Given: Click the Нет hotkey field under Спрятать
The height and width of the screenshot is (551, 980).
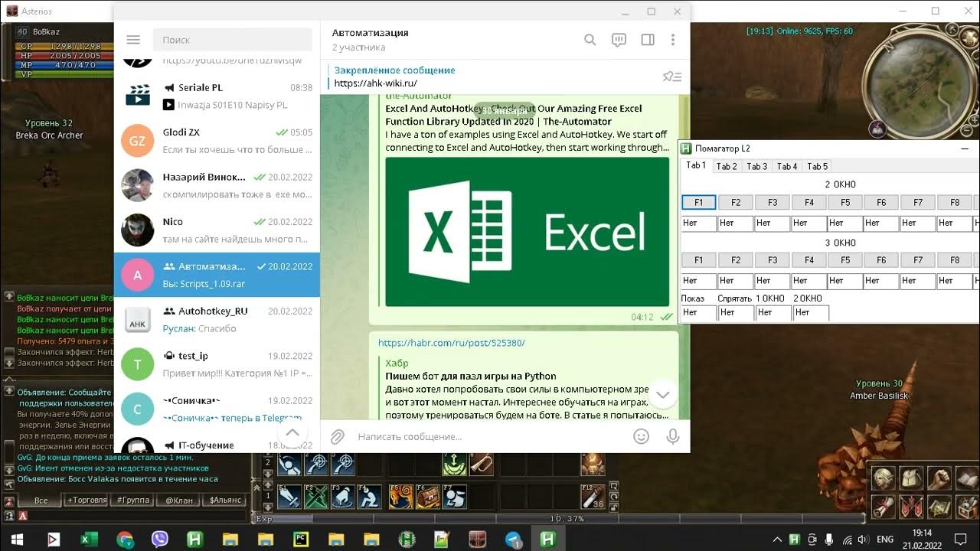Looking at the screenshot, I should pyautogui.click(x=736, y=312).
